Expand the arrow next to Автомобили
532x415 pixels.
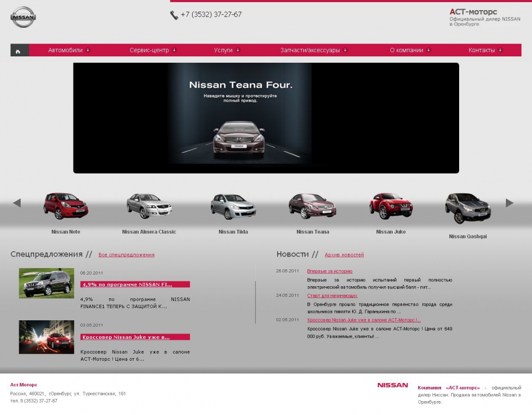click(88, 50)
